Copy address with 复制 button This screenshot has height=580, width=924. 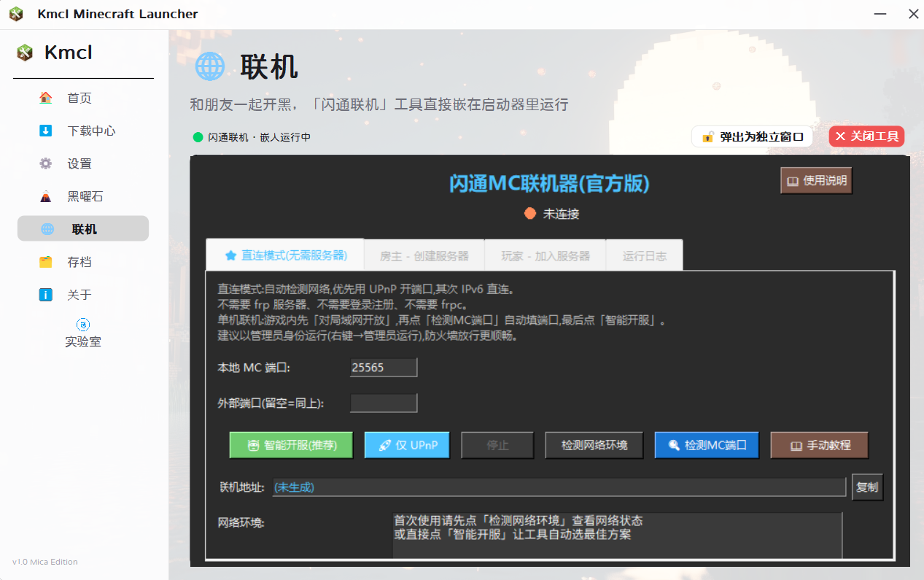click(867, 487)
